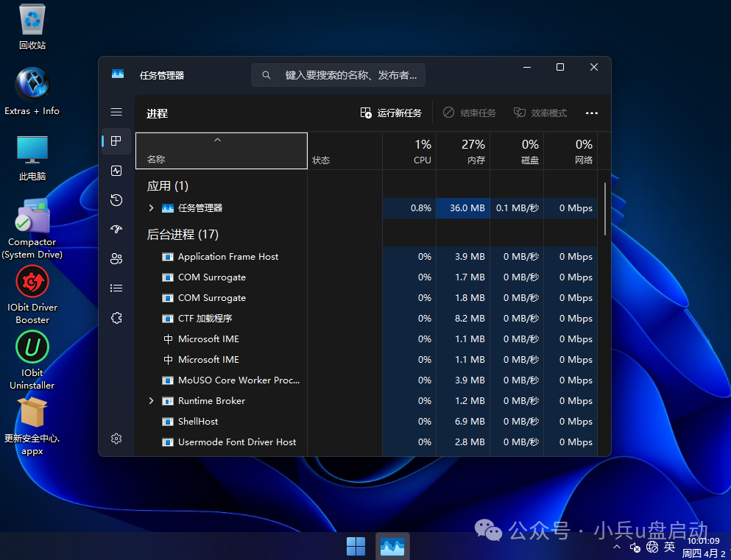Screen dimensions: 731x560
Task: Select the Processes sidebar icon
Action: (x=116, y=141)
